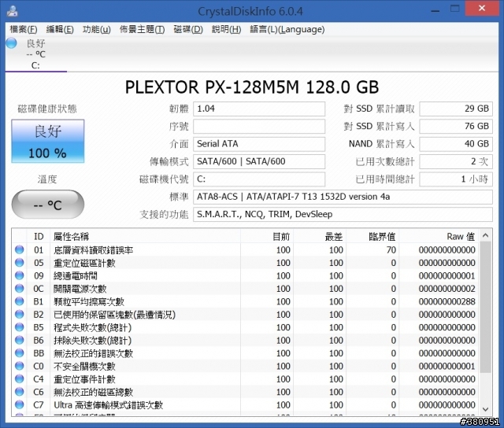Click the status orb of attribute BB
This screenshot has height=428, width=504.
pos(19,353)
